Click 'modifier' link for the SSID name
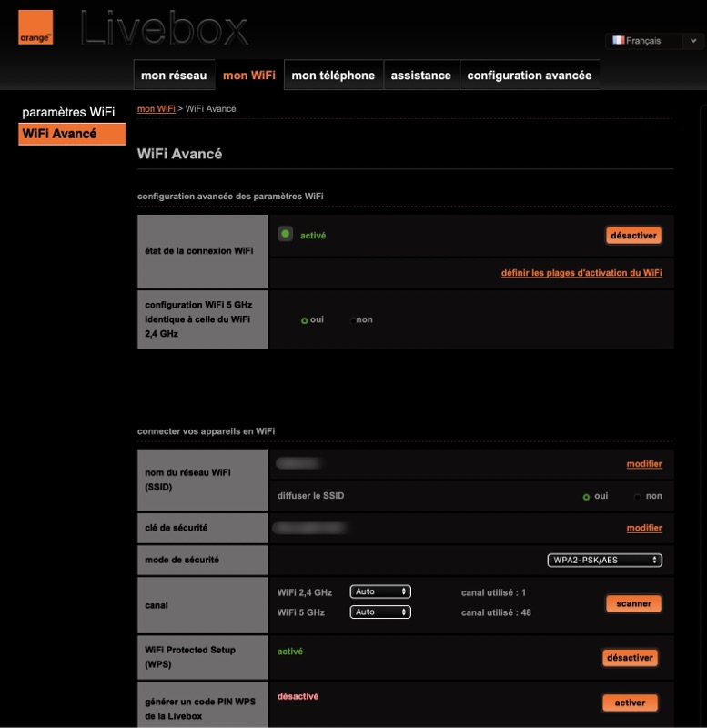The width and height of the screenshot is (707, 728). coord(644,464)
